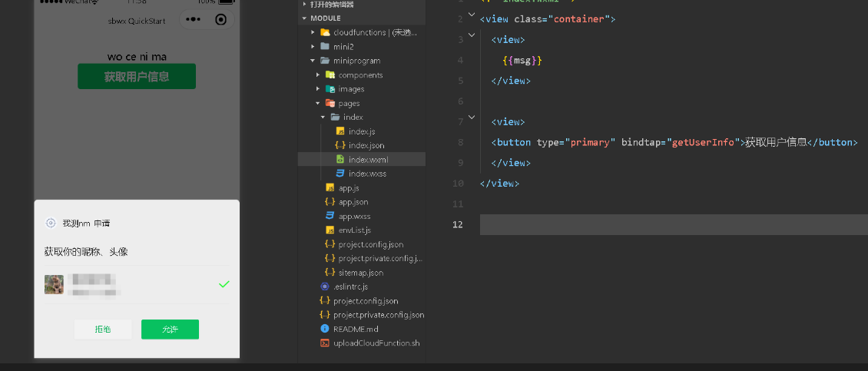Tap the green 允许 button

tap(170, 330)
